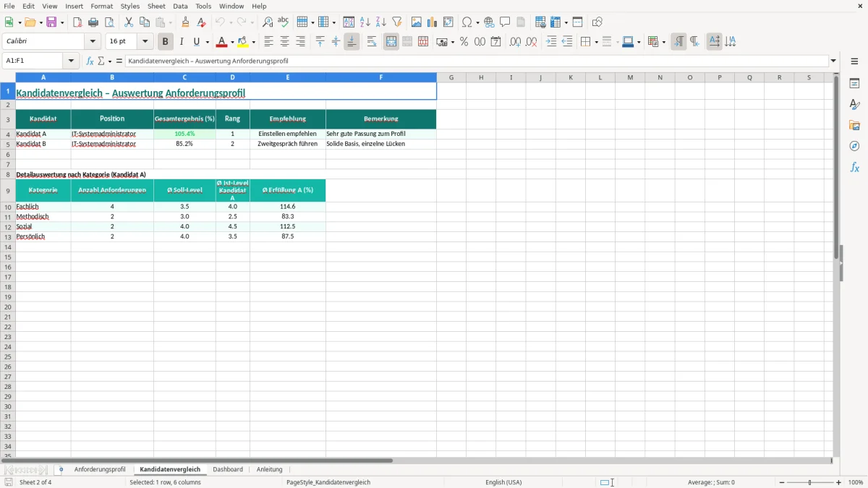Click Select Function sum button
This screenshot has height=488, width=868.
102,61
